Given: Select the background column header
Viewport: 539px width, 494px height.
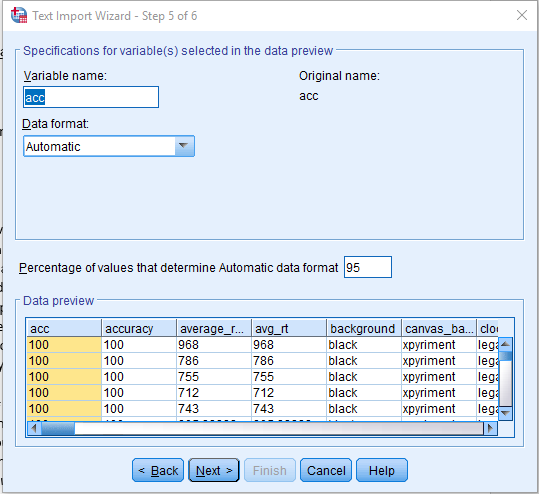Looking at the screenshot, I should (x=364, y=328).
